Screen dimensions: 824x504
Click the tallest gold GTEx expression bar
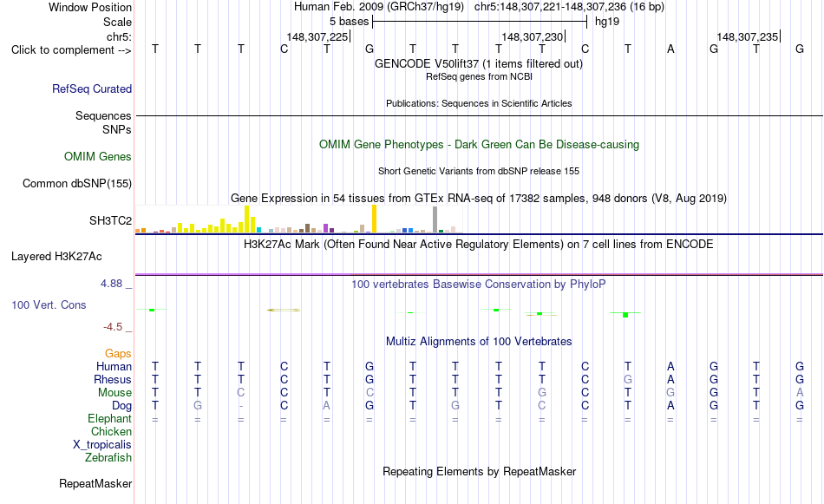pos(374,219)
